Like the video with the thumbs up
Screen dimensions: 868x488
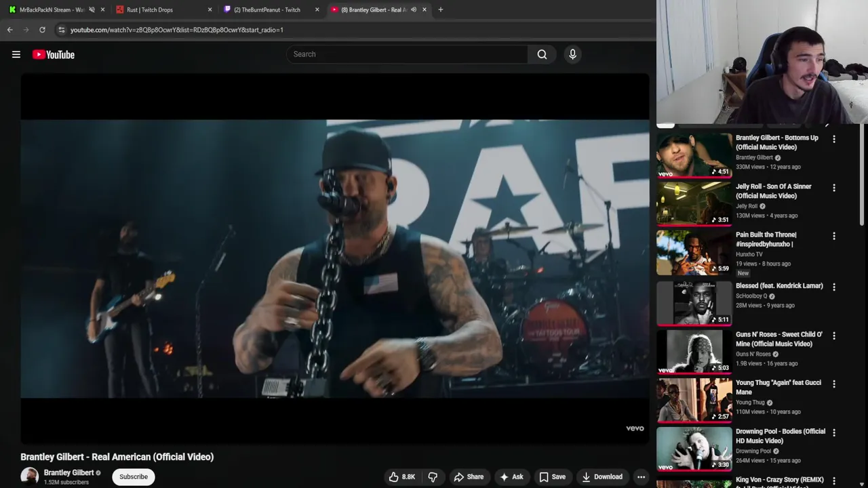[401, 476]
